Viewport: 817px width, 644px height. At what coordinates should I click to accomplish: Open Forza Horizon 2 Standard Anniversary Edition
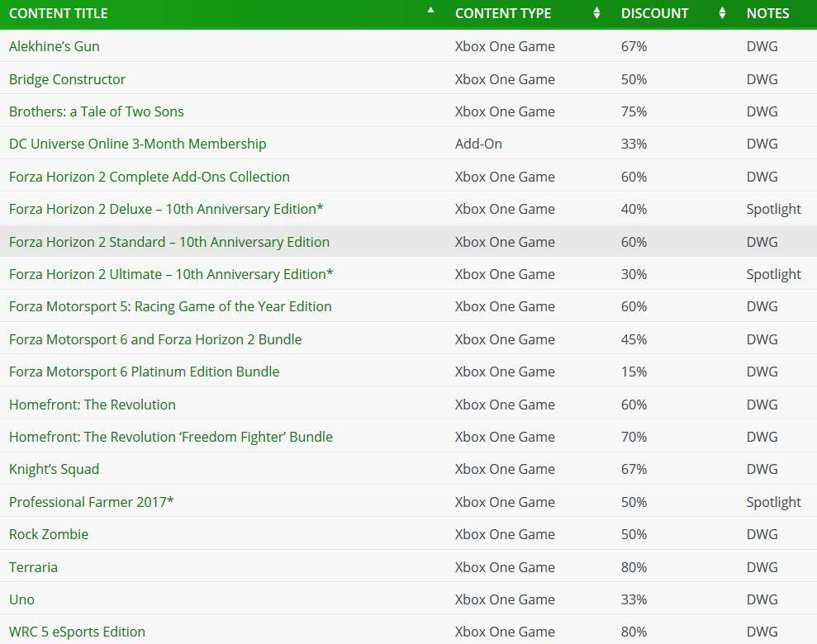click(169, 242)
